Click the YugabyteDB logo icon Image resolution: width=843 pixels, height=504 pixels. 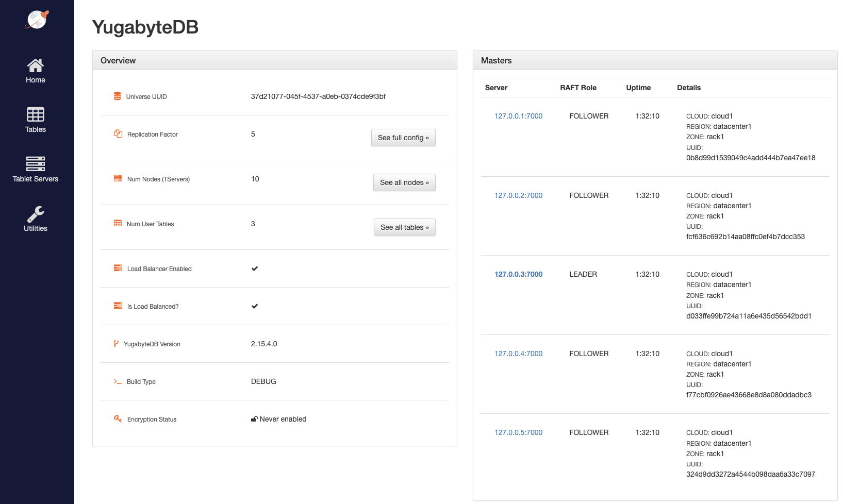click(x=37, y=20)
